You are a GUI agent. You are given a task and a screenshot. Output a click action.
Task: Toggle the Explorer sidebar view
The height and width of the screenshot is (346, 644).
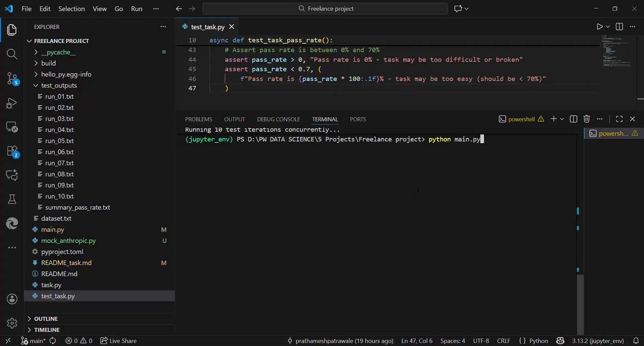pyautogui.click(x=12, y=30)
